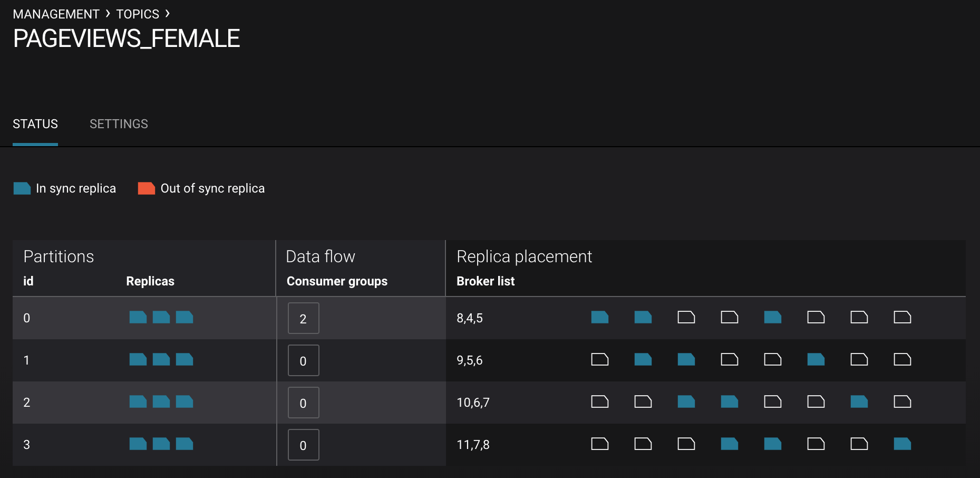
Task: Click last filled broker icon in row 11,7,8
Action: coord(903,444)
